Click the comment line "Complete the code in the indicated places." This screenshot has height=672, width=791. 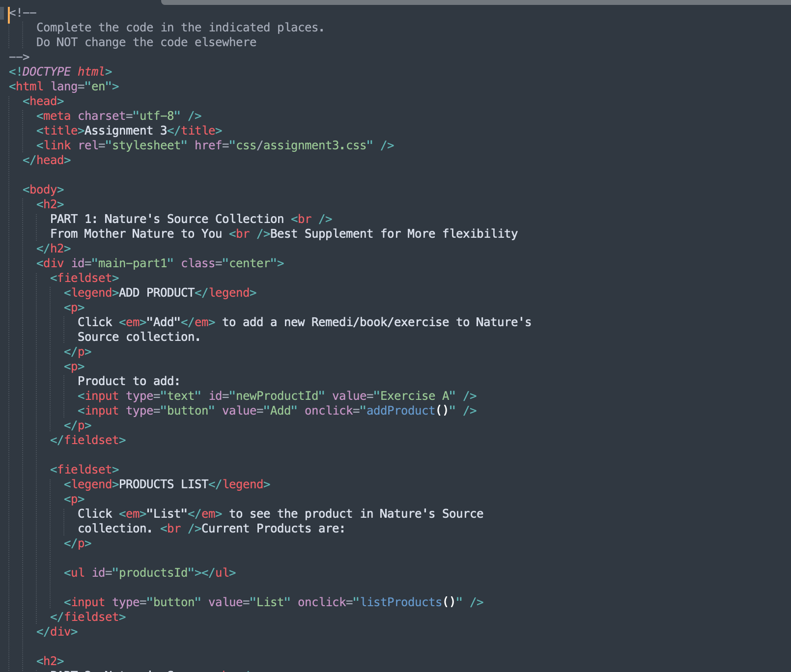tap(180, 28)
